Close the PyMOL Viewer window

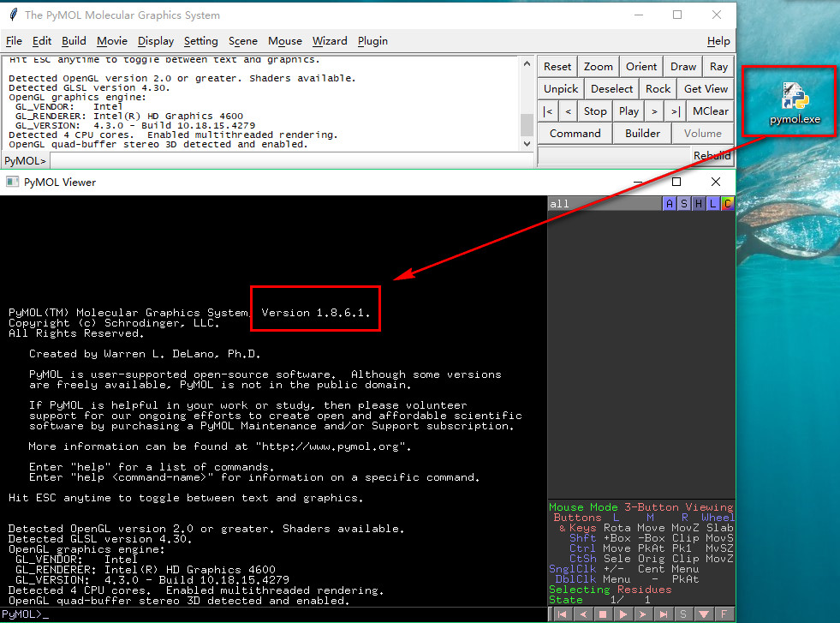point(716,182)
